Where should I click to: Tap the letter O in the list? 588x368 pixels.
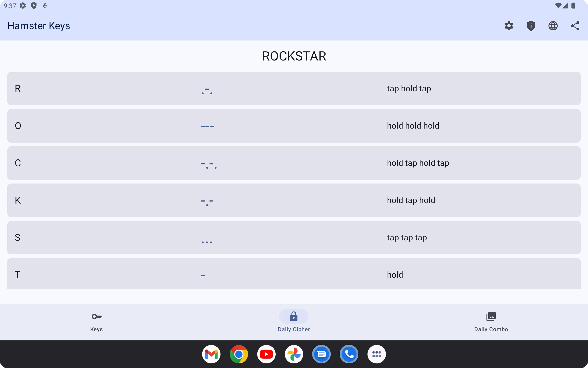coord(18,126)
